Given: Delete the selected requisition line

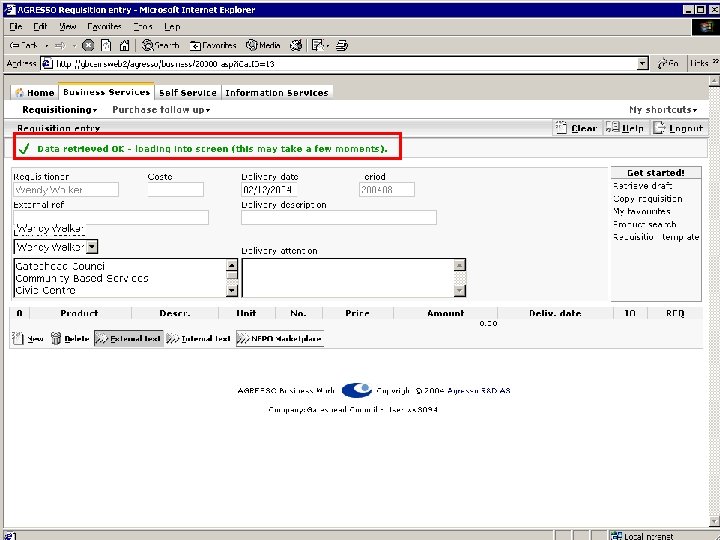Looking at the screenshot, I should [x=70, y=338].
